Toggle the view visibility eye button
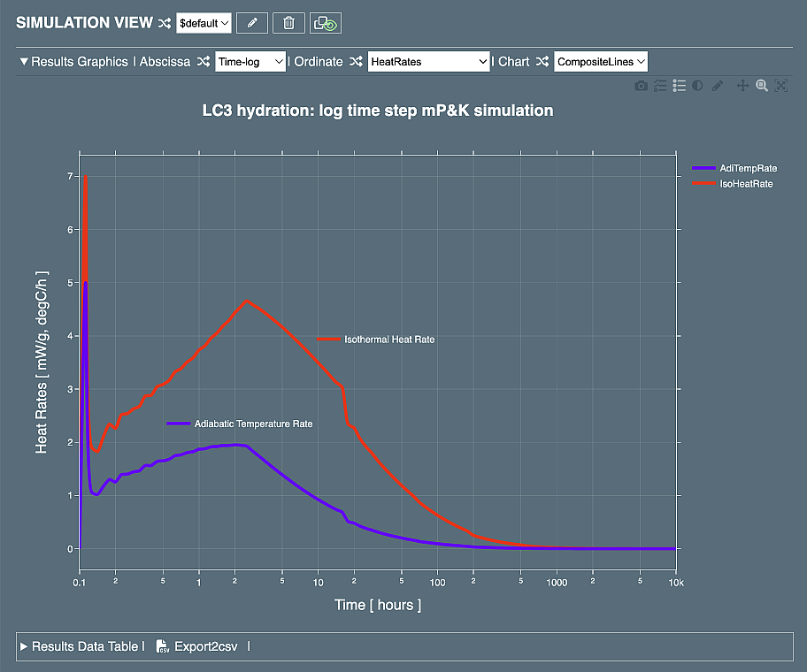Viewport: 807px width, 672px height. pyautogui.click(x=325, y=24)
